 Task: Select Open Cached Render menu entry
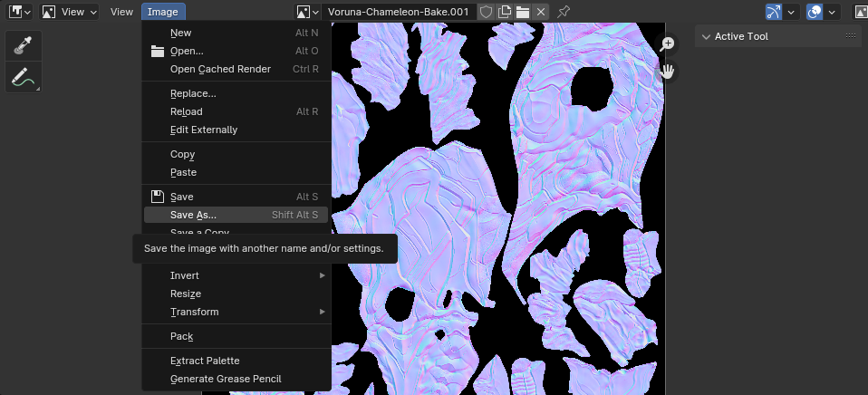coord(220,69)
